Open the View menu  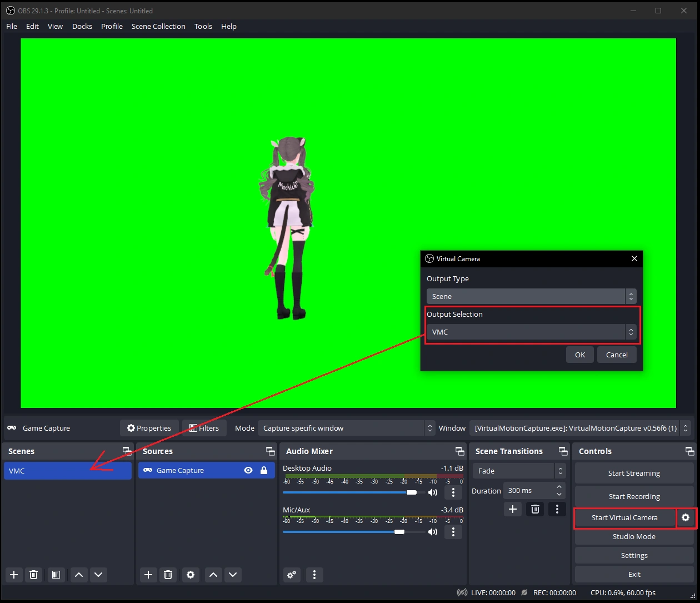click(x=55, y=26)
